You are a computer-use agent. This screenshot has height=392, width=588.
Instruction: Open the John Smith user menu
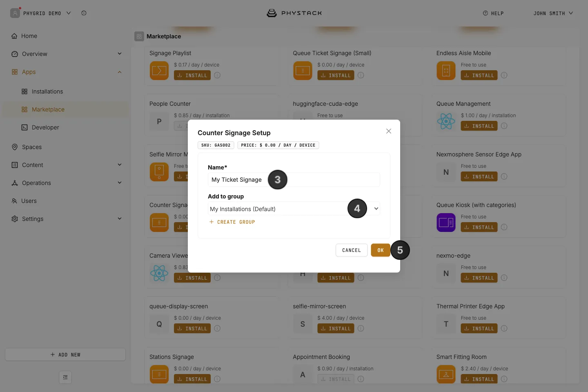[553, 13]
